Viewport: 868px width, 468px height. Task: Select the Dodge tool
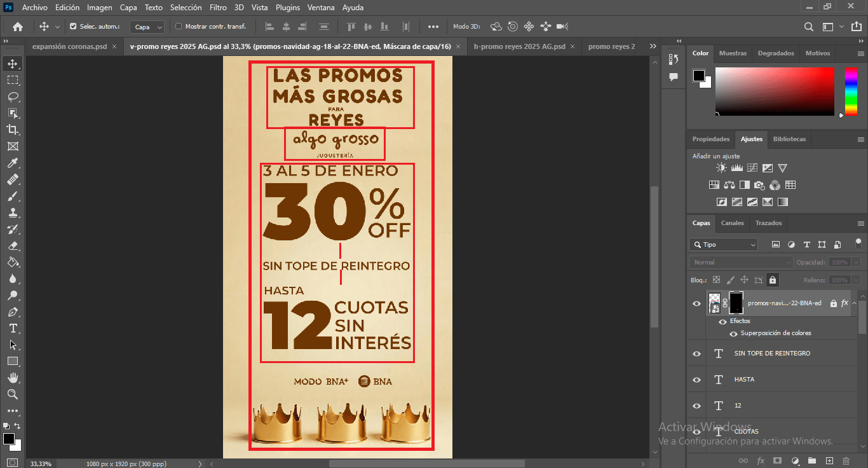click(x=13, y=296)
